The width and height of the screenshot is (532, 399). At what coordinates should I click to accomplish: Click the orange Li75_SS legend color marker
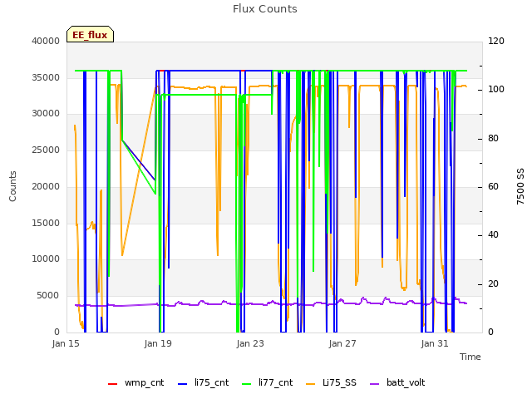pos(310,384)
